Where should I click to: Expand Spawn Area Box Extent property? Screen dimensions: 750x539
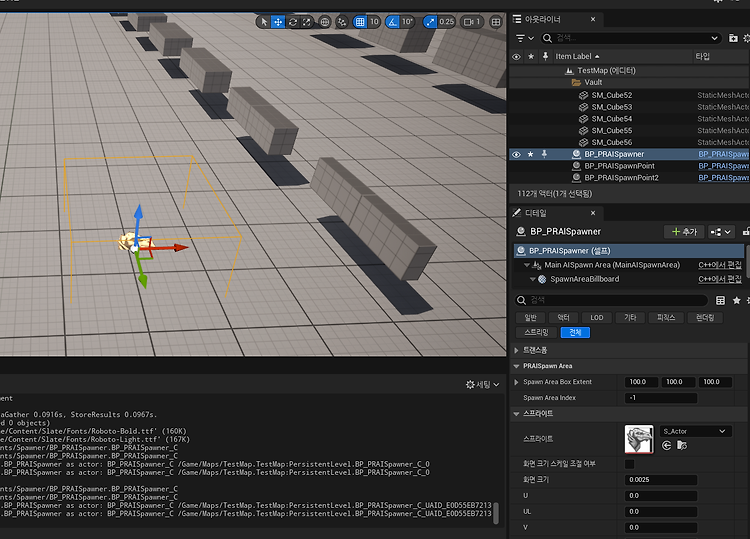516,382
